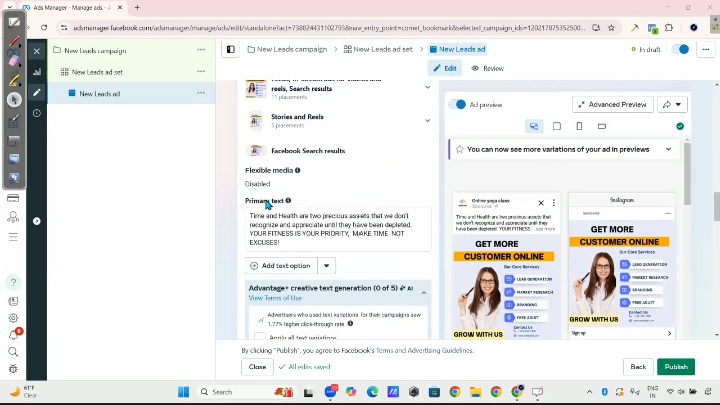Screen dimensions: 720x405
Task: Expand dark sidebar with the circular arrow
Action: point(37,221)
